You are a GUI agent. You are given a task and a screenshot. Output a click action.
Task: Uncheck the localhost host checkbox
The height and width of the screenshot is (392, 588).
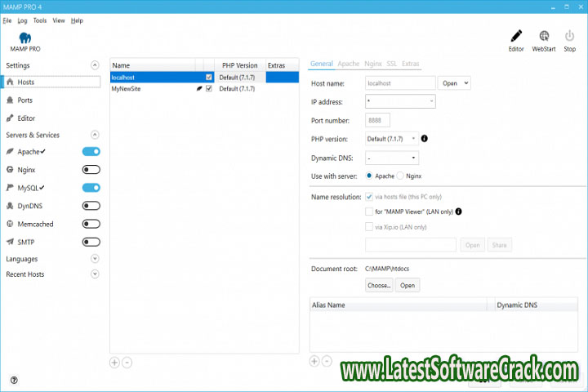(x=209, y=78)
